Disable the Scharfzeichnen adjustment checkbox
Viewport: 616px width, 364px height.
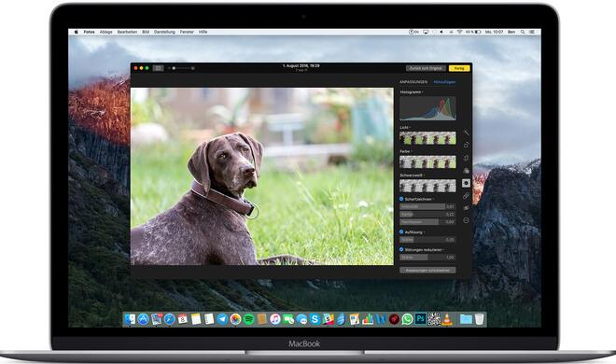[401, 199]
